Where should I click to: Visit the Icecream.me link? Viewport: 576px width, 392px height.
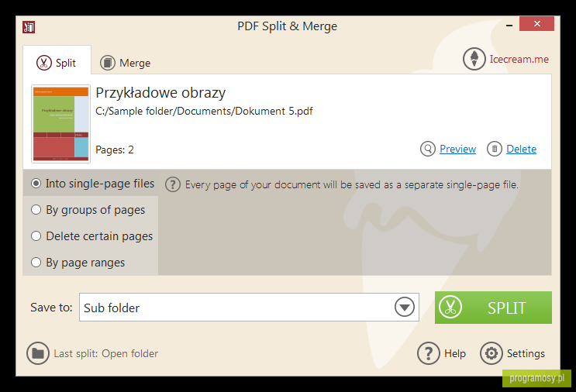point(519,59)
